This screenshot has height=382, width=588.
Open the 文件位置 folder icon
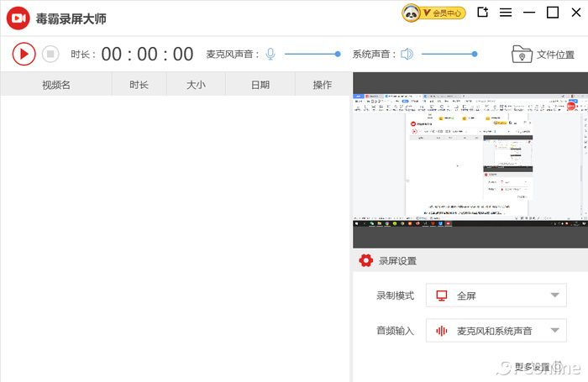click(522, 55)
